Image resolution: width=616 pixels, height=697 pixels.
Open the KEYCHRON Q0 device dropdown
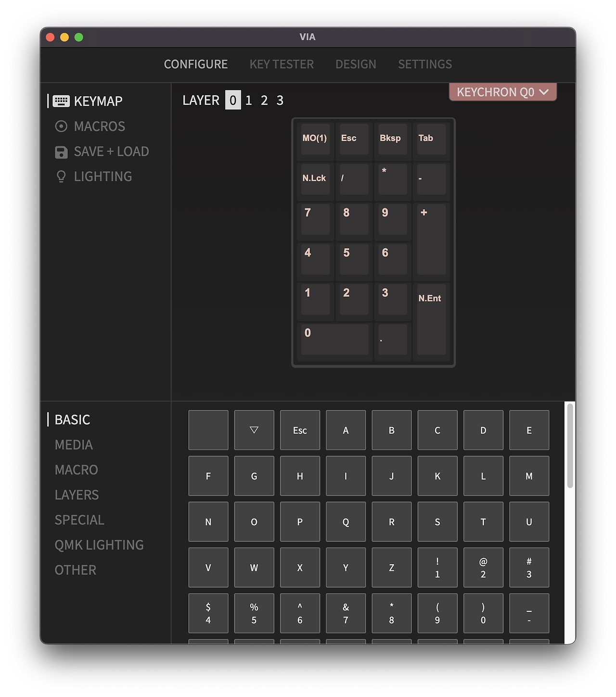click(x=502, y=92)
